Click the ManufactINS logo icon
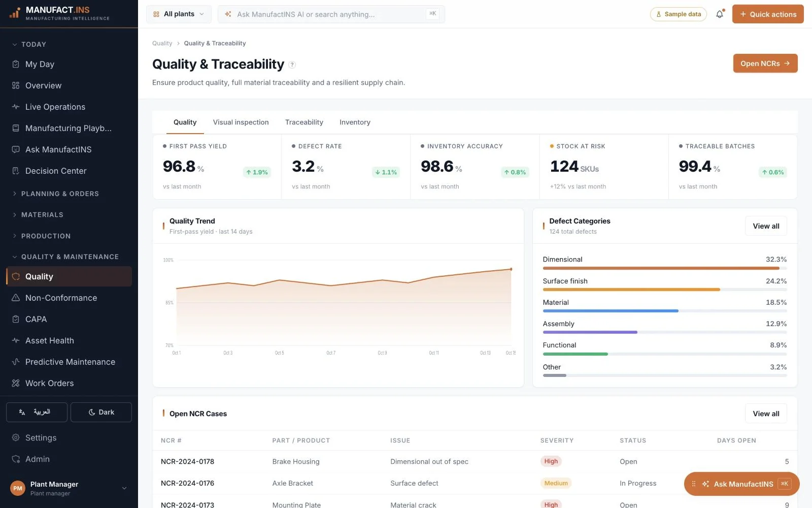 coord(15,13)
